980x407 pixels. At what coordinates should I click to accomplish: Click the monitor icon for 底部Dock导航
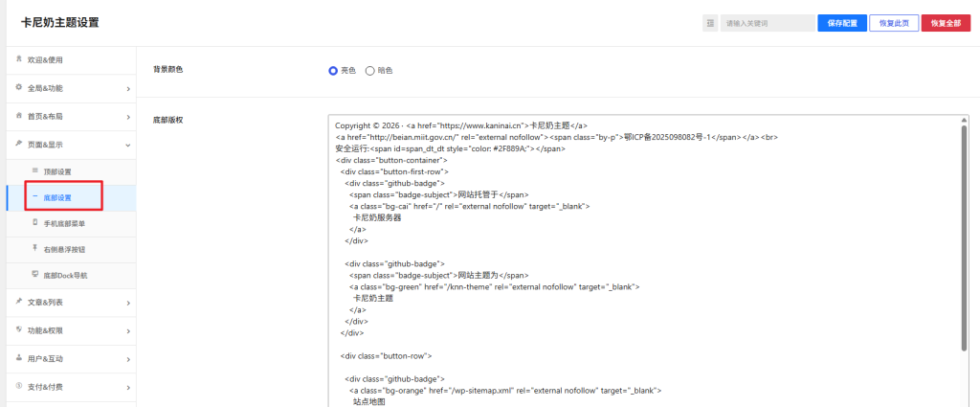[x=35, y=274]
